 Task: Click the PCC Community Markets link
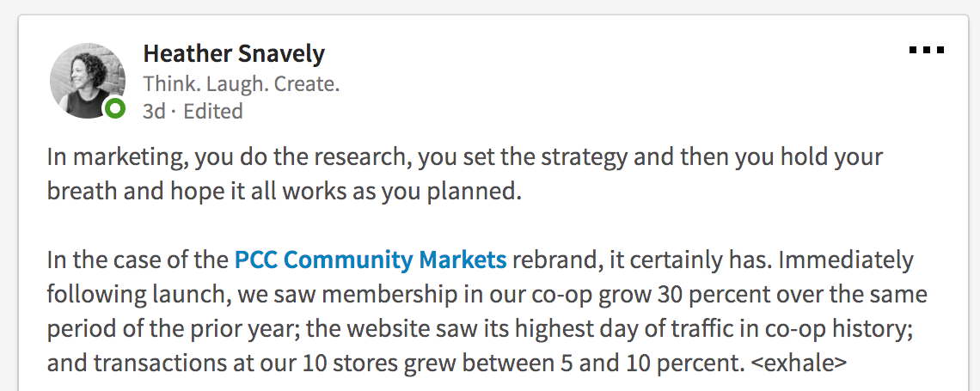pos(371,259)
